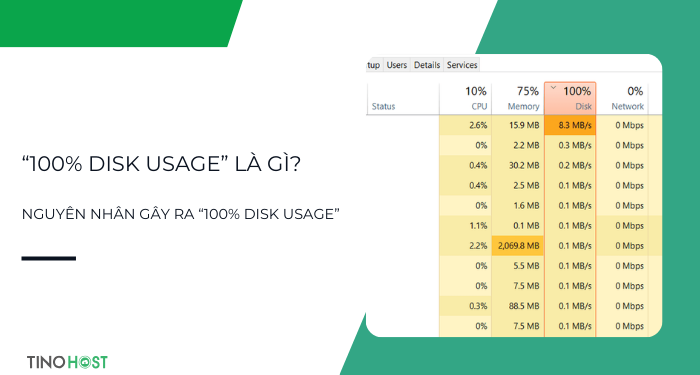This screenshot has height=375, width=700.
Task: Open the Details tab
Action: [427, 65]
